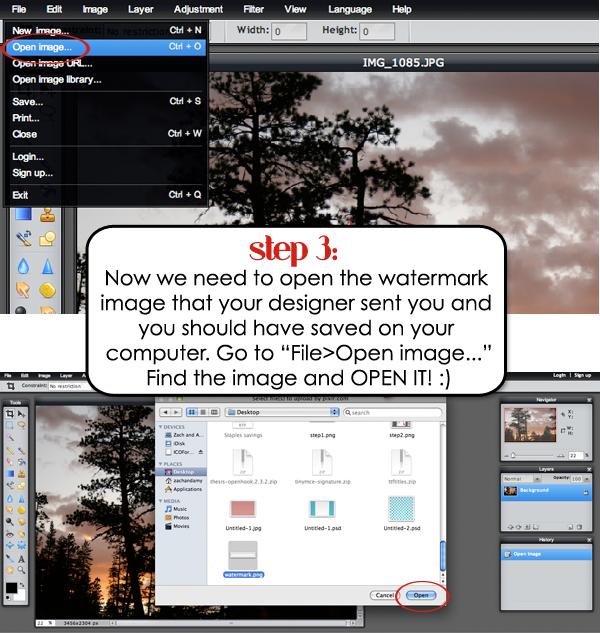600x633 pixels.
Task: Collapse the DEVICES sidebar section
Action: 161,427
